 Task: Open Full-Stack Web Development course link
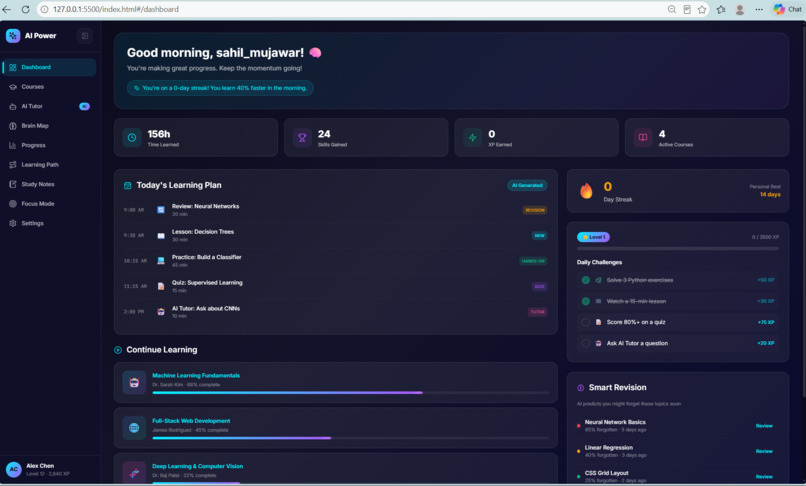point(191,421)
